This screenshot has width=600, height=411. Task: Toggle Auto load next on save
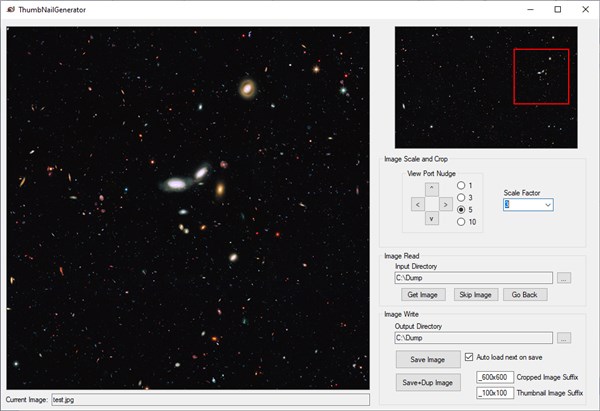(x=471, y=356)
